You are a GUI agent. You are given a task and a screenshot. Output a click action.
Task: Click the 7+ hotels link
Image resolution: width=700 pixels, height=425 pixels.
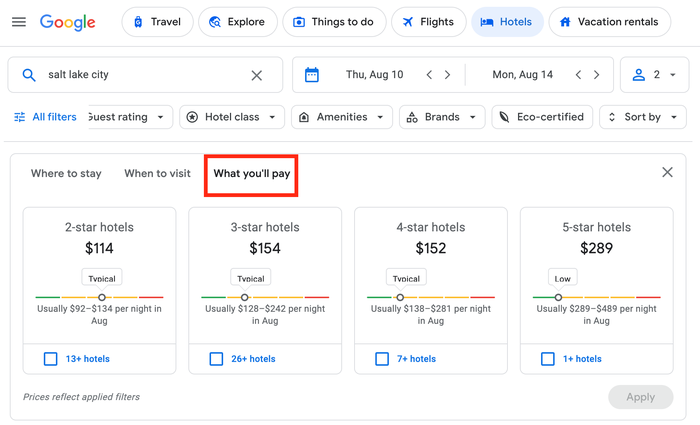[416, 359]
